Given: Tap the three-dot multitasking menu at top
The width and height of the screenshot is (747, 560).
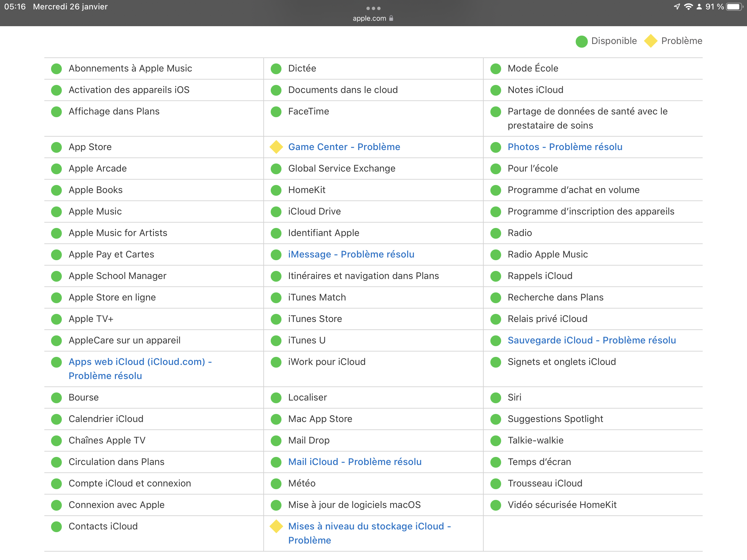Looking at the screenshot, I should pyautogui.click(x=373, y=8).
